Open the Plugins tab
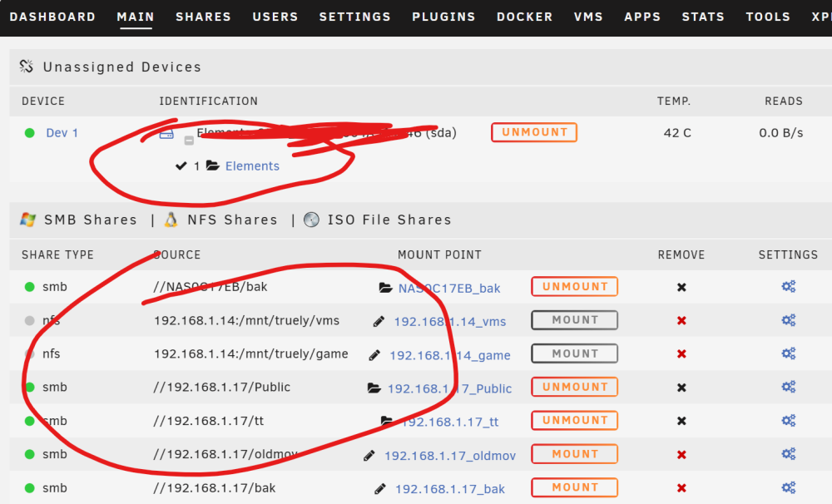 [x=443, y=17]
